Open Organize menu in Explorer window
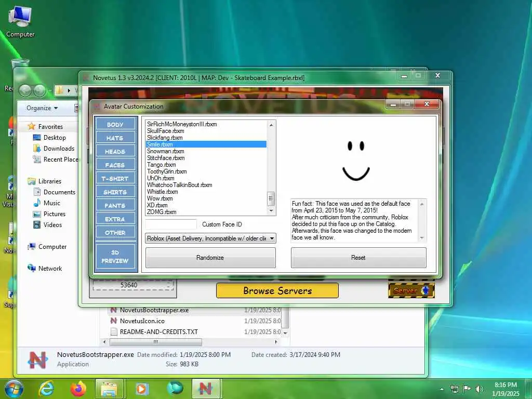Screen dimensions: 532x399 [43, 108]
